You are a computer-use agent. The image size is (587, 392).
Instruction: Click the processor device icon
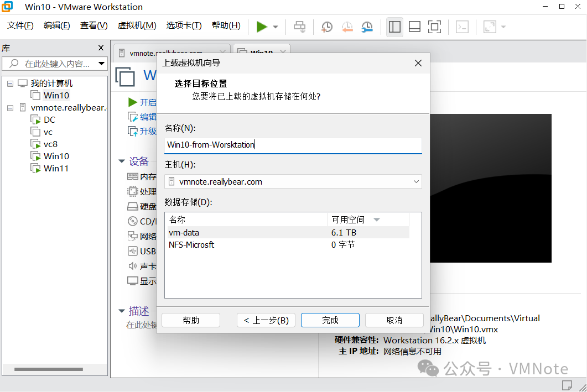pos(133,191)
